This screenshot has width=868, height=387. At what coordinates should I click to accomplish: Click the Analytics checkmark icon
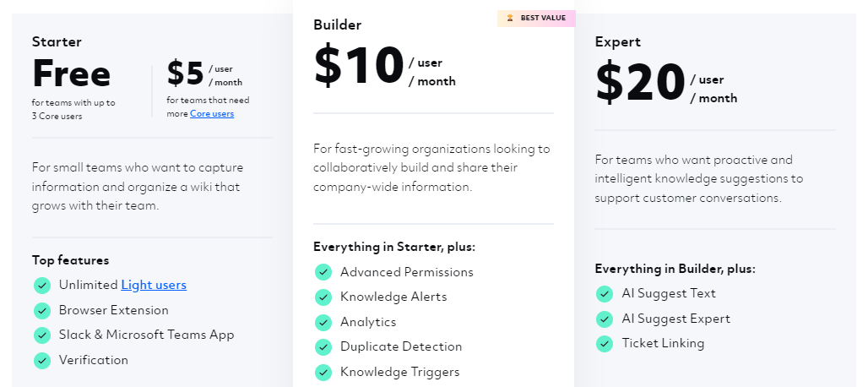coord(323,322)
